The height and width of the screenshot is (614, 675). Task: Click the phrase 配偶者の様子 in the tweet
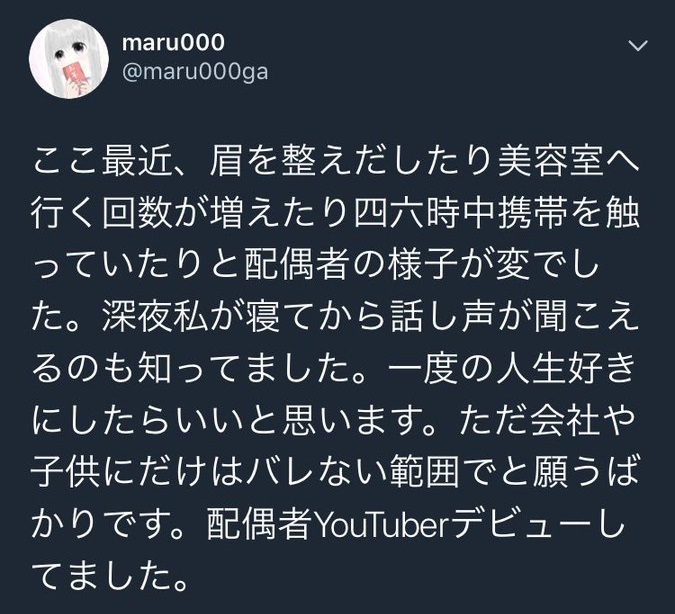352,266
